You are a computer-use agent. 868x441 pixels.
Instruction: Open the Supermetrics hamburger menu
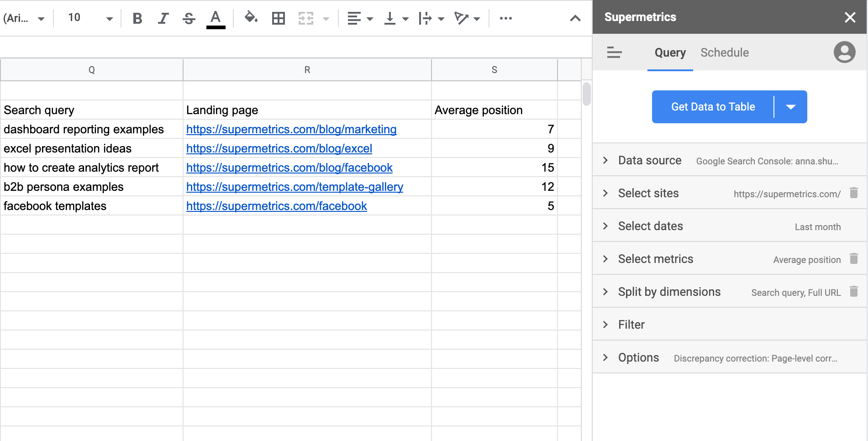614,52
